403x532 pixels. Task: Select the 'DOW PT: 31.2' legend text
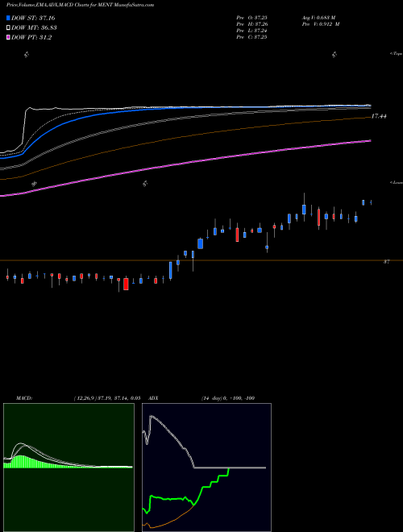pyautogui.click(x=31, y=38)
